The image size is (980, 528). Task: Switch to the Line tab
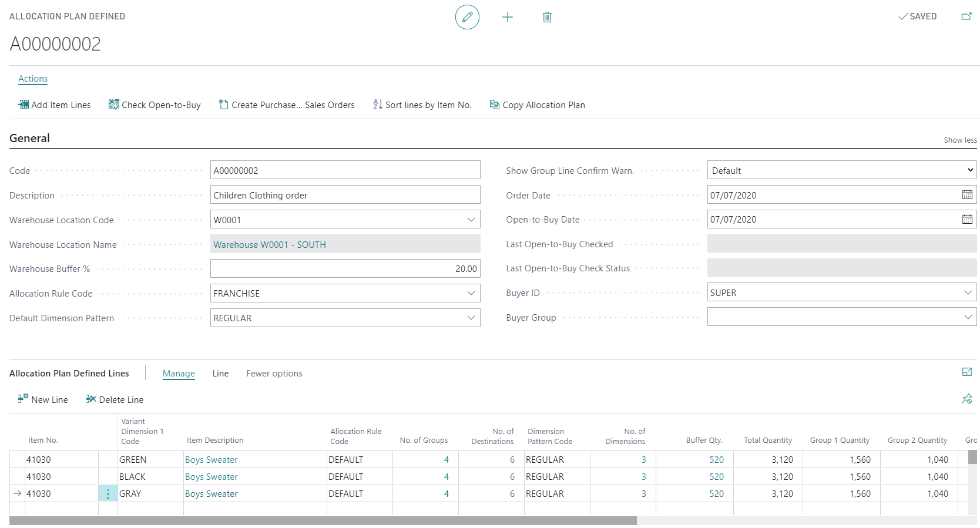(220, 374)
